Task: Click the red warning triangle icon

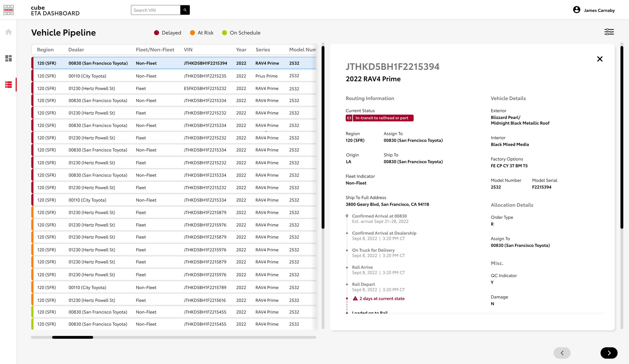Action: 355,298
